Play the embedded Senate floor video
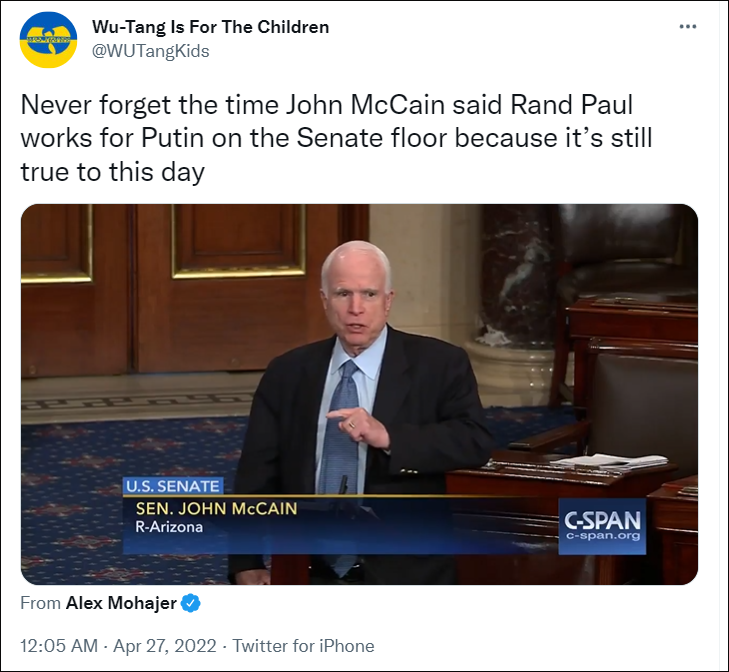Viewport: 729px width, 672px height. (x=359, y=394)
